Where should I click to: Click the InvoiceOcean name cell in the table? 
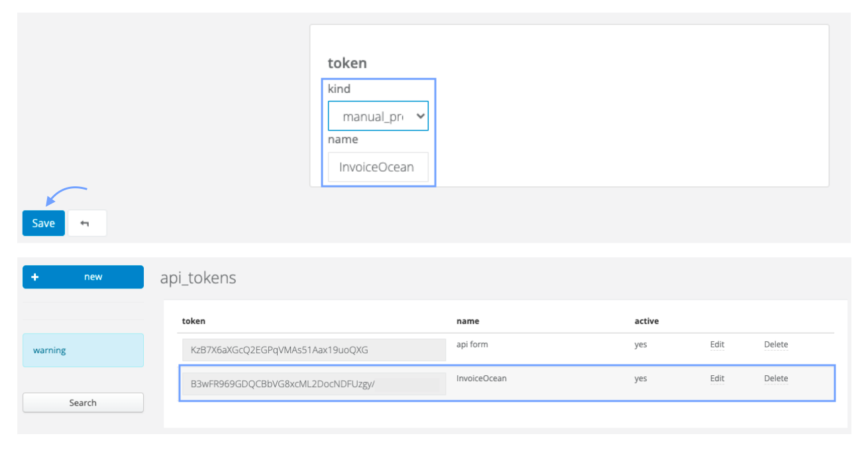tap(481, 378)
